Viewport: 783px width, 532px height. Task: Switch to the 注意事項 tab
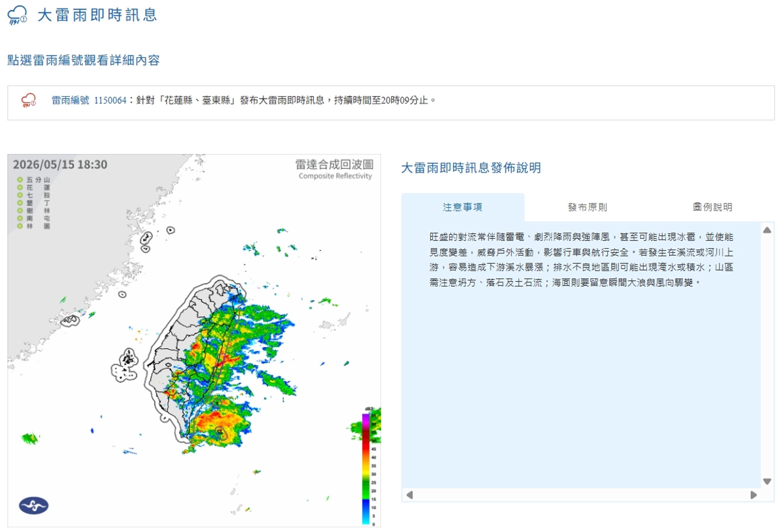(x=463, y=207)
